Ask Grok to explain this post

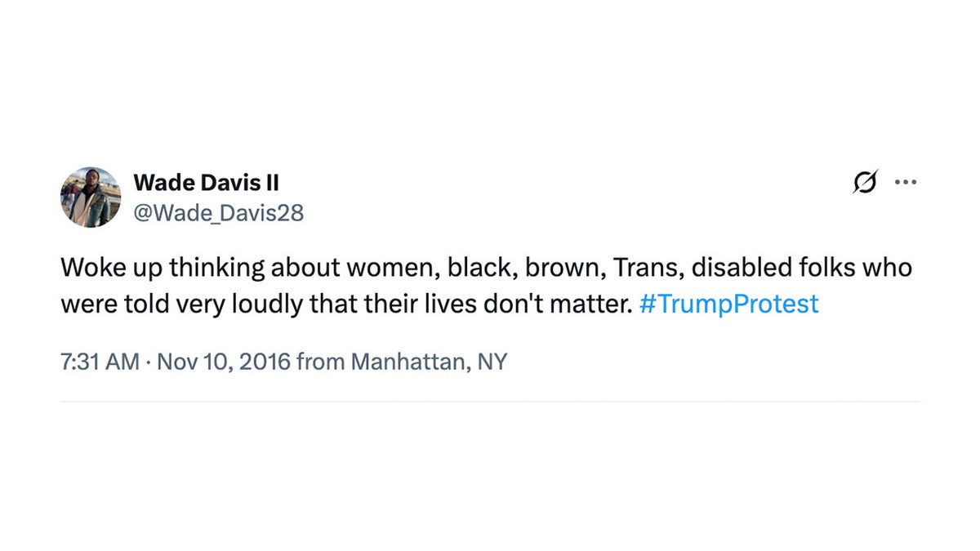point(866,182)
